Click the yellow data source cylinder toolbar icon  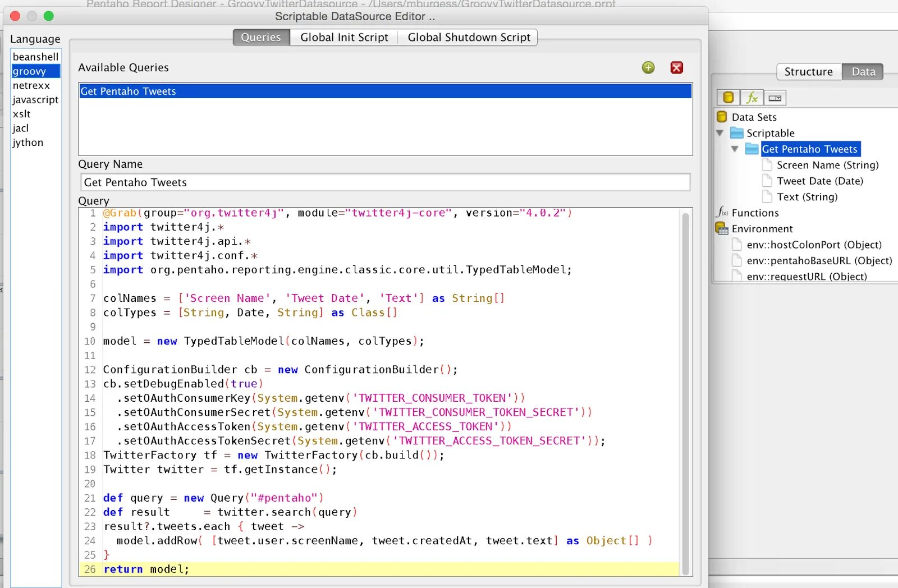[729, 98]
